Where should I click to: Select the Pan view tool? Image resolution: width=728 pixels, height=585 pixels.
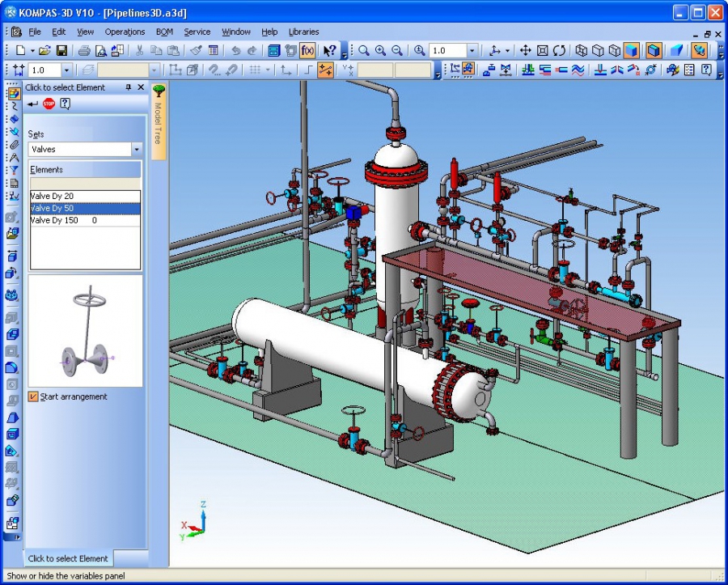[x=525, y=50]
